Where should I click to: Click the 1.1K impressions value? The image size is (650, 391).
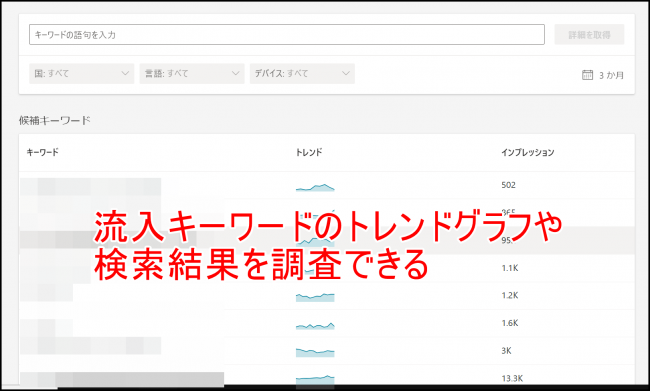[x=510, y=268]
